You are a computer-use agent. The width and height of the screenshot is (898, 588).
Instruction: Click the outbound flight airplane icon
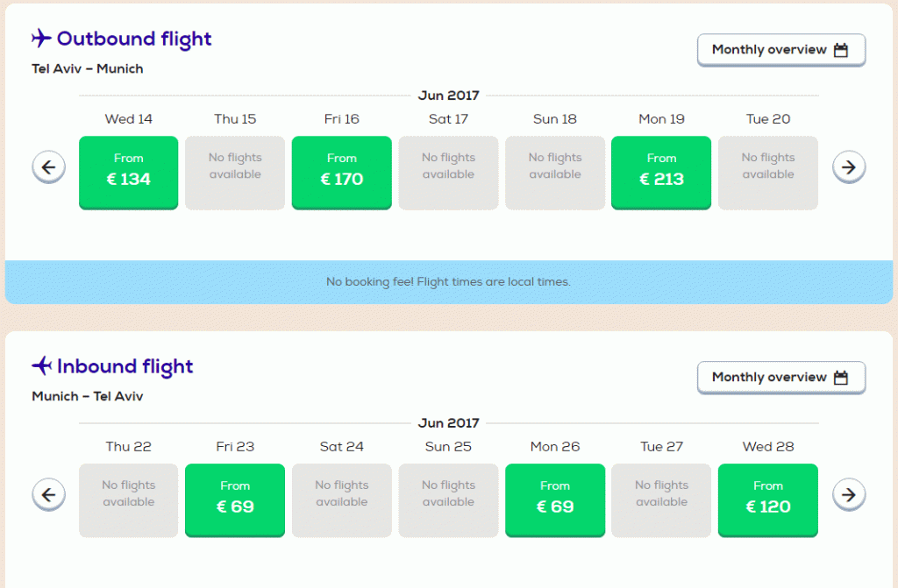41,39
